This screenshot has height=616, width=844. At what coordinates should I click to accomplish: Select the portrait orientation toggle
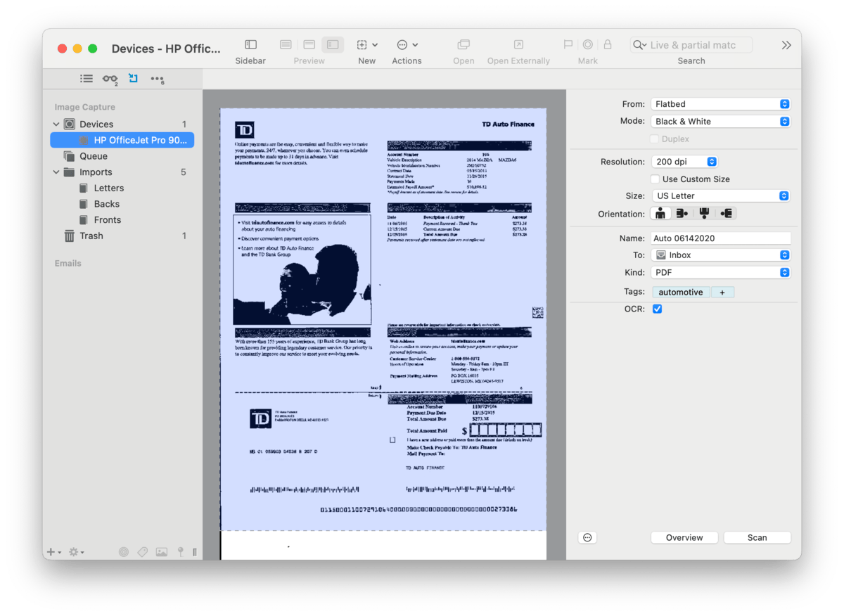click(x=660, y=214)
